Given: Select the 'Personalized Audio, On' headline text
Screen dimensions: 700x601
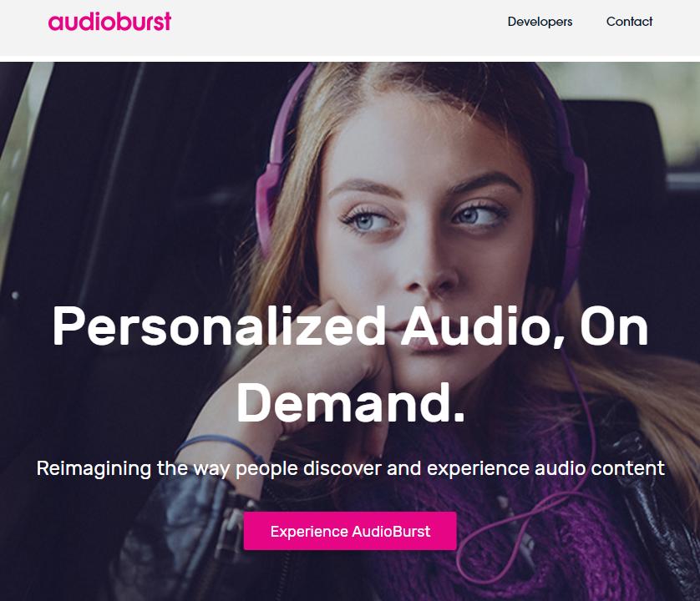Looking at the screenshot, I should click(x=350, y=326).
